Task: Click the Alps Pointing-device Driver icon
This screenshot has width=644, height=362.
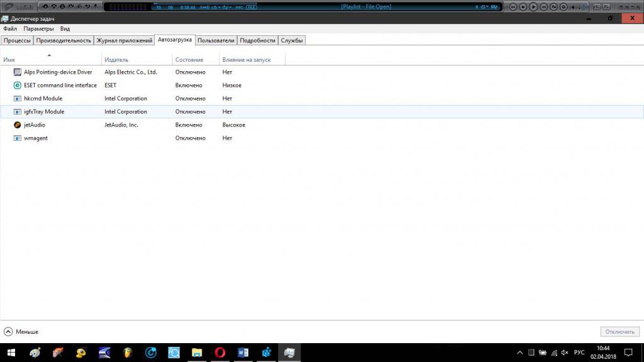Action: click(17, 72)
